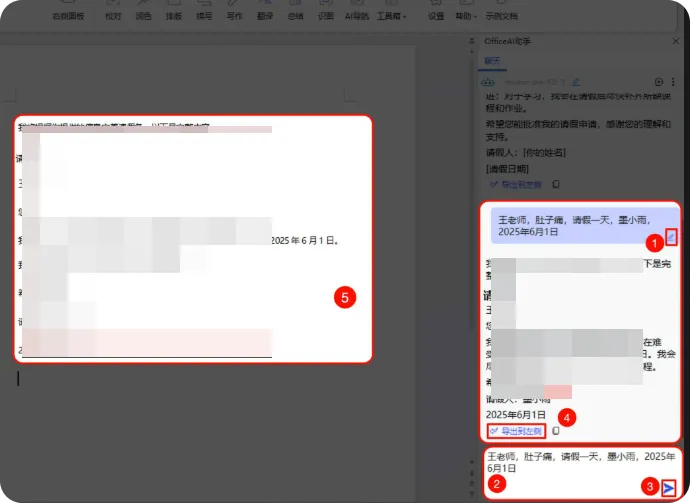Click 导出到左侧 below 2025年6月1日 reply
This screenshot has height=503, width=690.
click(516, 431)
